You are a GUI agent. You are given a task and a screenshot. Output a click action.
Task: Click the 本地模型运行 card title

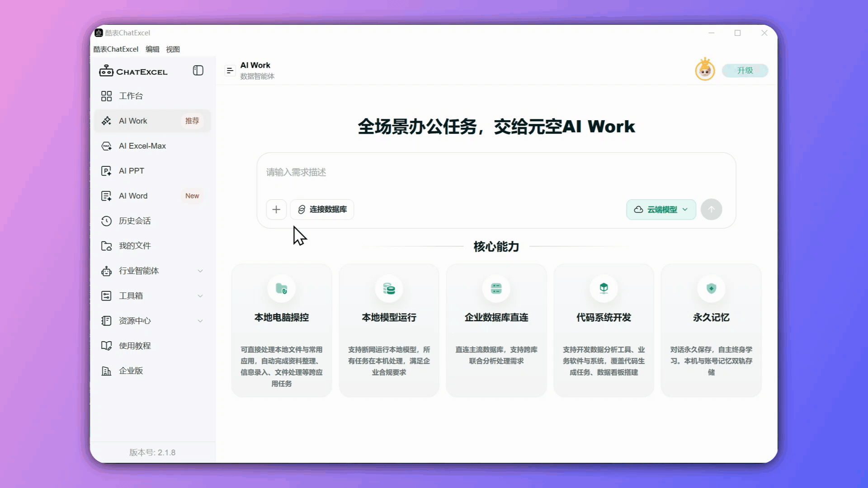click(389, 318)
